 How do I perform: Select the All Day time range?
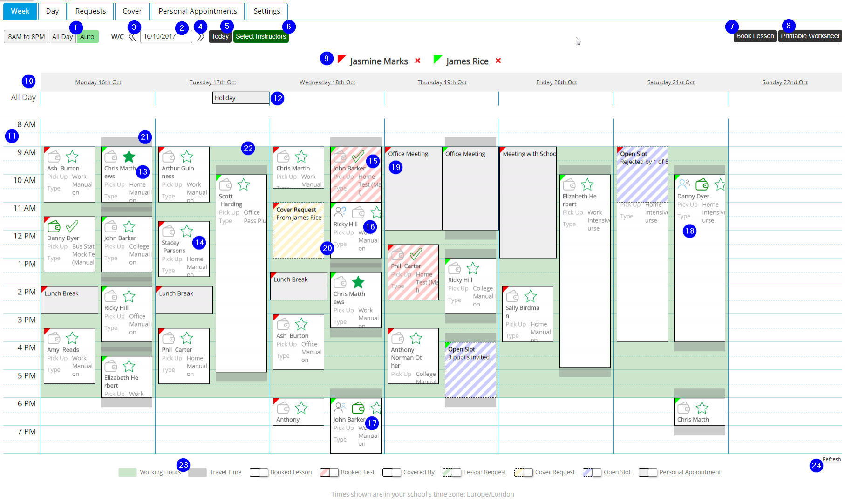tap(62, 37)
